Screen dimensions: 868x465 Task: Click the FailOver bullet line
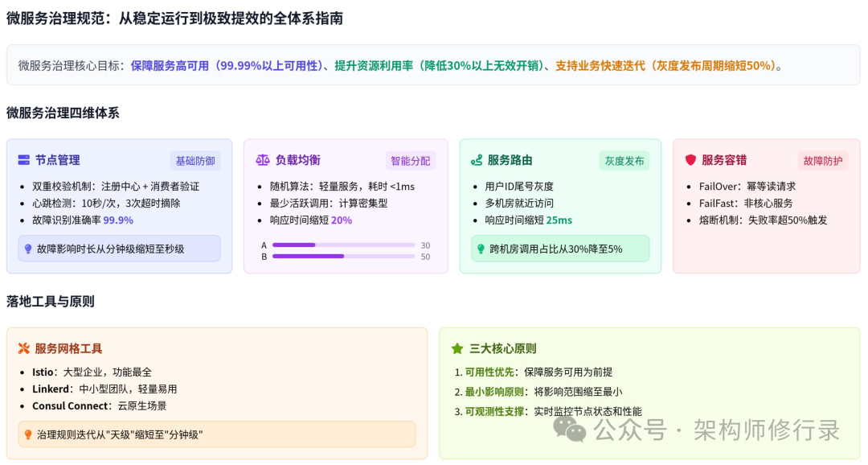[x=747, y=187]
